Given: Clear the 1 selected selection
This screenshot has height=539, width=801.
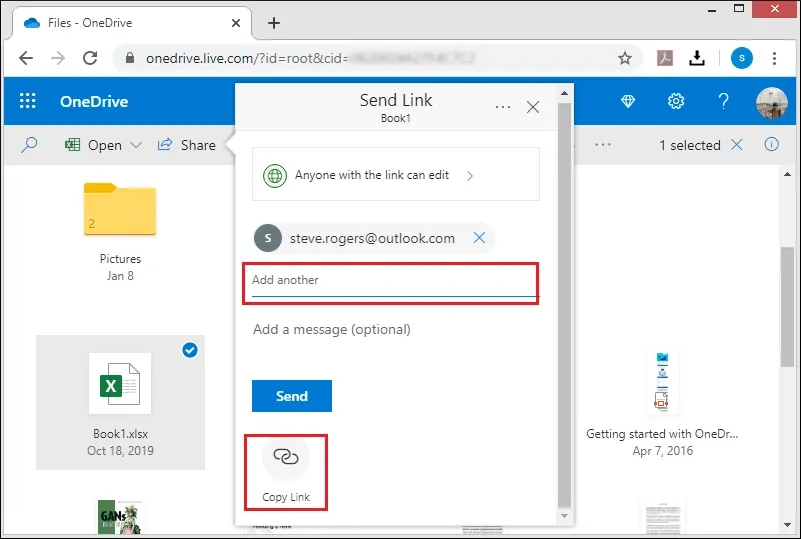Looking at the screenshot, I should pyautogui.click(x=736, y=145).
